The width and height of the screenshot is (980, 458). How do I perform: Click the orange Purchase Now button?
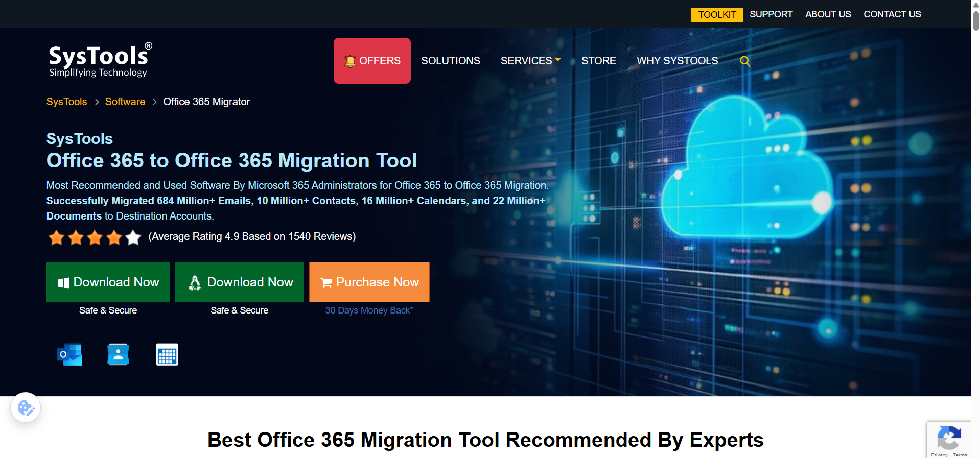tap(369, 282)
